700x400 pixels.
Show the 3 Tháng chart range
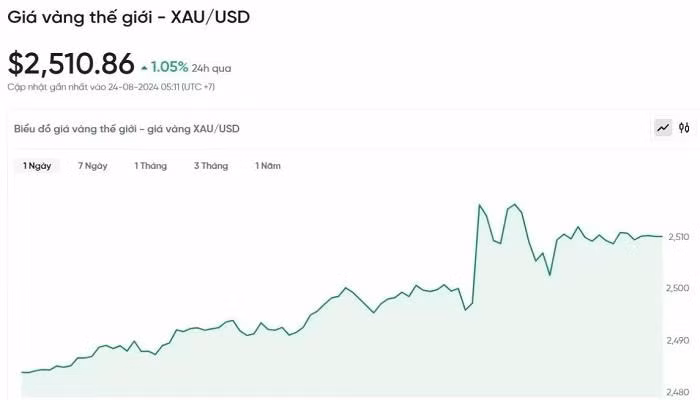(211, 165)
